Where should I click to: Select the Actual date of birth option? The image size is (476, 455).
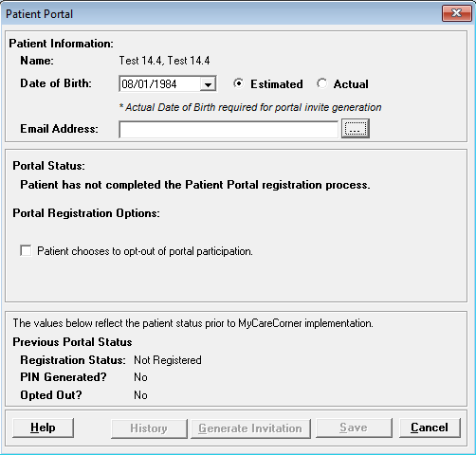coord(321,83)
